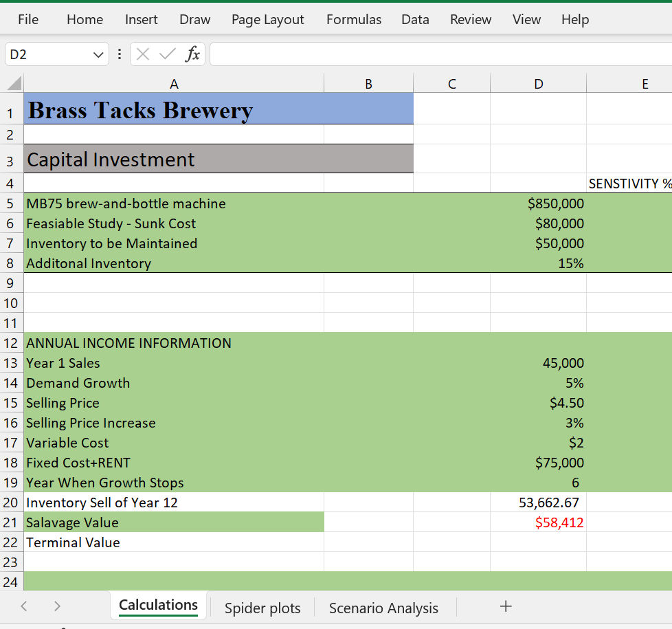Open the Insert ribbon tab
This screenshot has width=672, height=629.
[x=142, y=19]
